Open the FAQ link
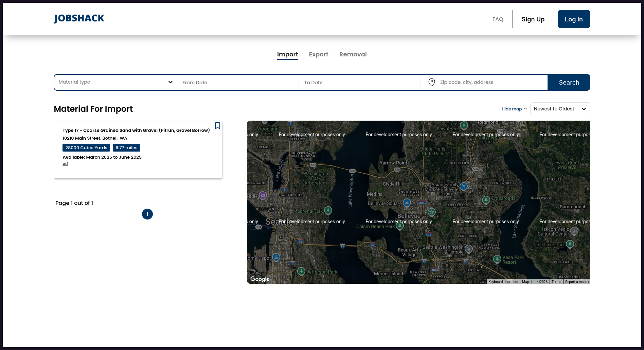The height and width of the screenshot is (350, 644). pos(498,19)
